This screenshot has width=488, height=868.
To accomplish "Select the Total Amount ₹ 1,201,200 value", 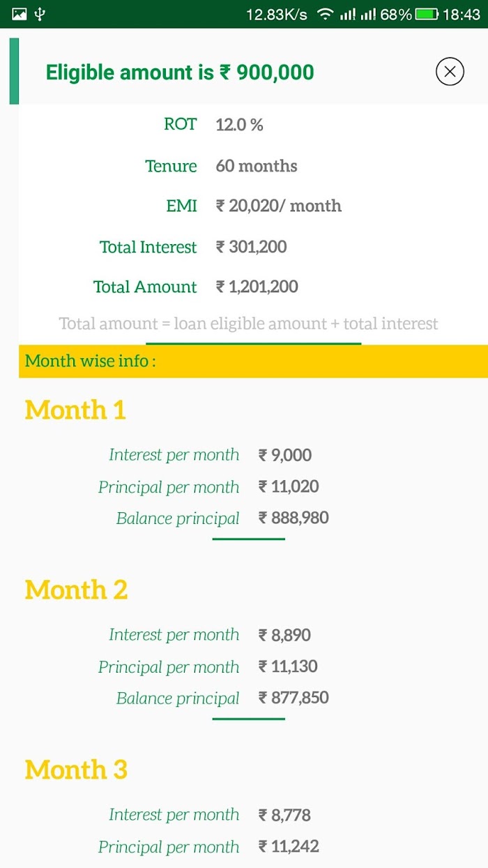I will click(x=257, y=287).
